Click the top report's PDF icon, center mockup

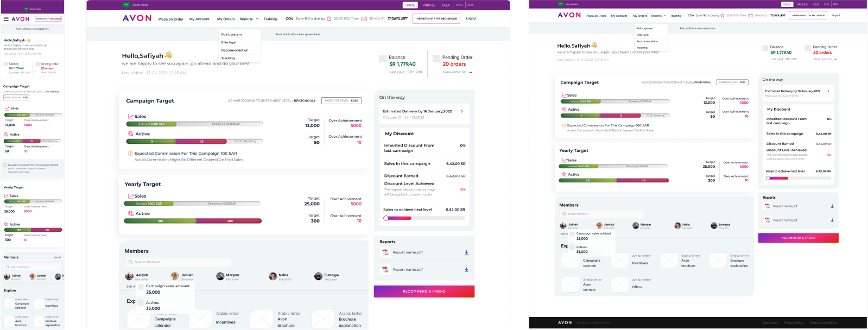[x=385, y=252]
